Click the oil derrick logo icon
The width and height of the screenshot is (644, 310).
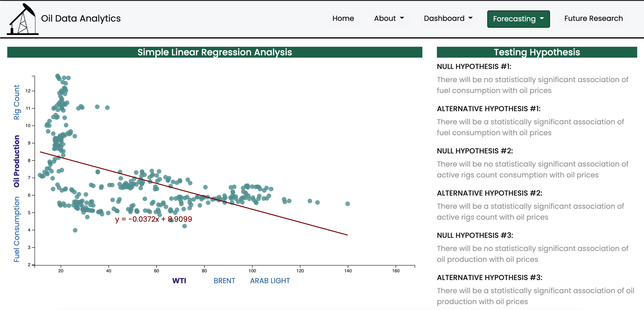point(22,19)
